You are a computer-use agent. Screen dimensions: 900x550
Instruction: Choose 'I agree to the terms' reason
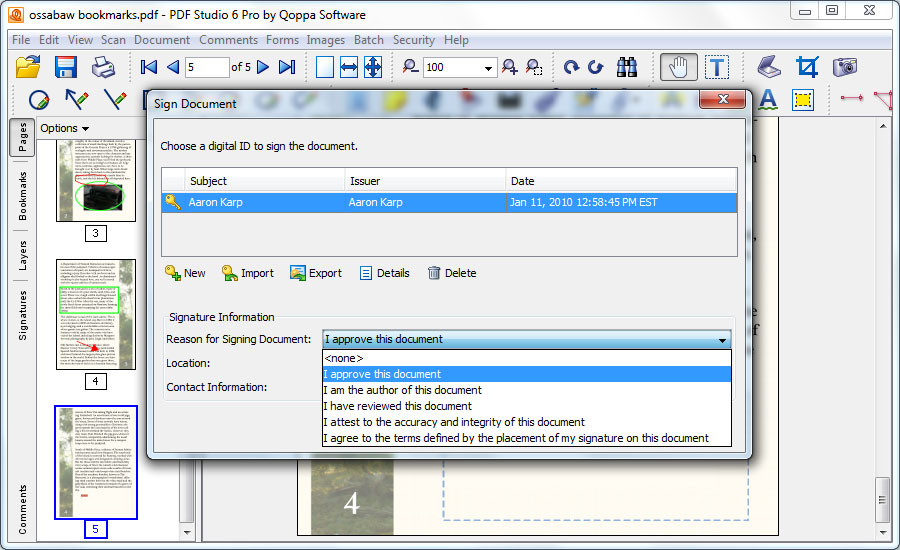526,439
